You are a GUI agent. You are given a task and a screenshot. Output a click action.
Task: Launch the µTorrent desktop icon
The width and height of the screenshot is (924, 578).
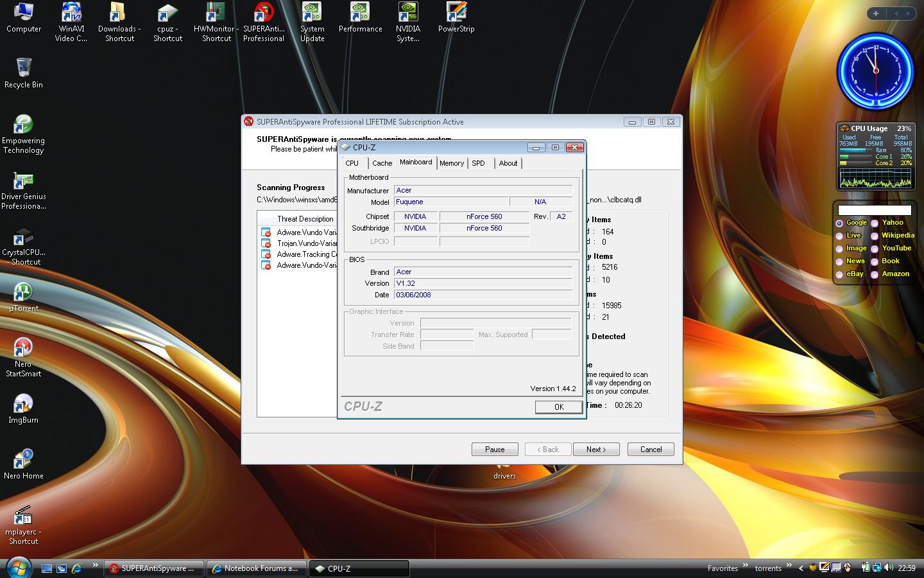[x=24, y=297]
